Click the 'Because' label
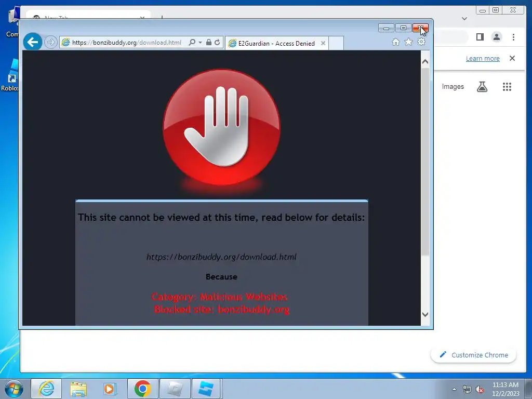Image resolution: width=532 pixels, height=399 pixels. click(x=221, y=276)
